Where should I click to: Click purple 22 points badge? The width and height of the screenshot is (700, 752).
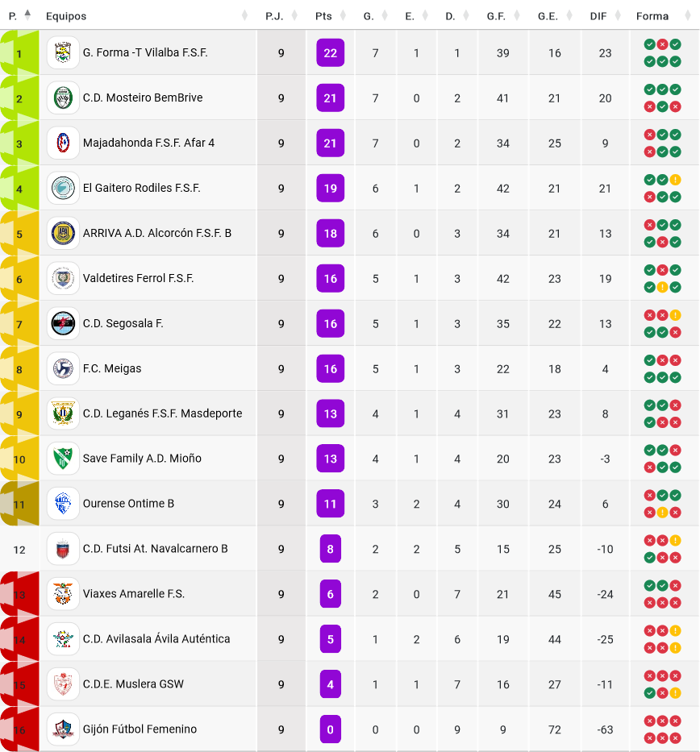(x=330, y=53)
